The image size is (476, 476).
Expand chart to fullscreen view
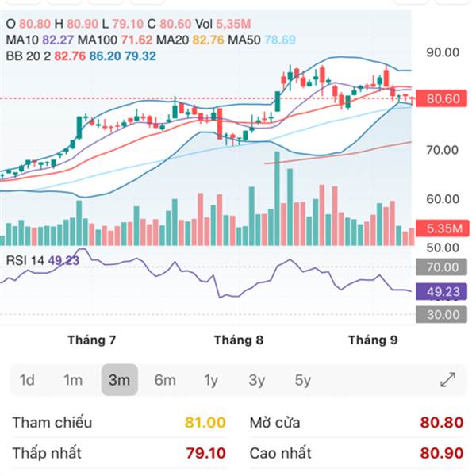point(447,380)
